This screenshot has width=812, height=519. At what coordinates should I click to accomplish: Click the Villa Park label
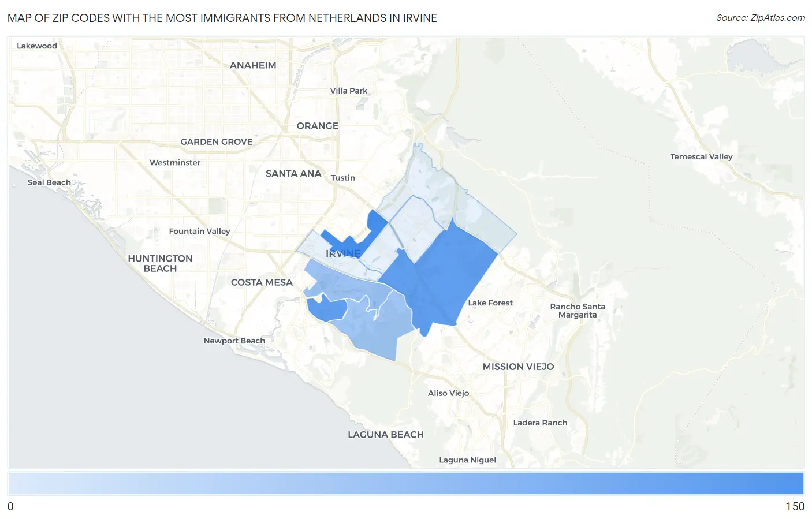click(349, 91)
